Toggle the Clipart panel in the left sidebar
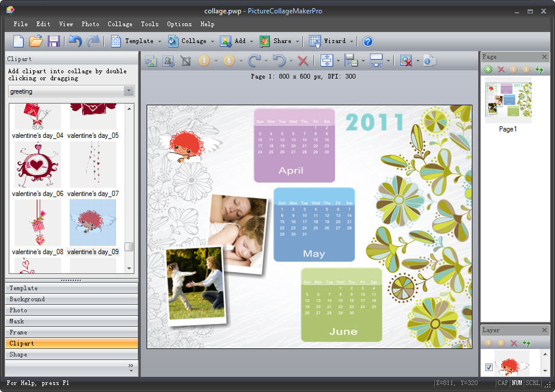This screenshot has height=392, width=555. [71, 343]
